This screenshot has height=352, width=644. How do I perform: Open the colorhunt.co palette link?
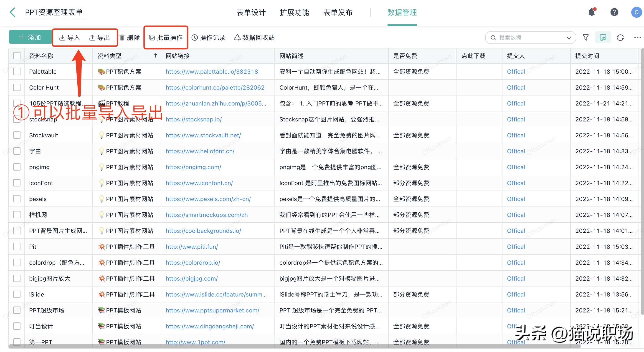[215, 88]
